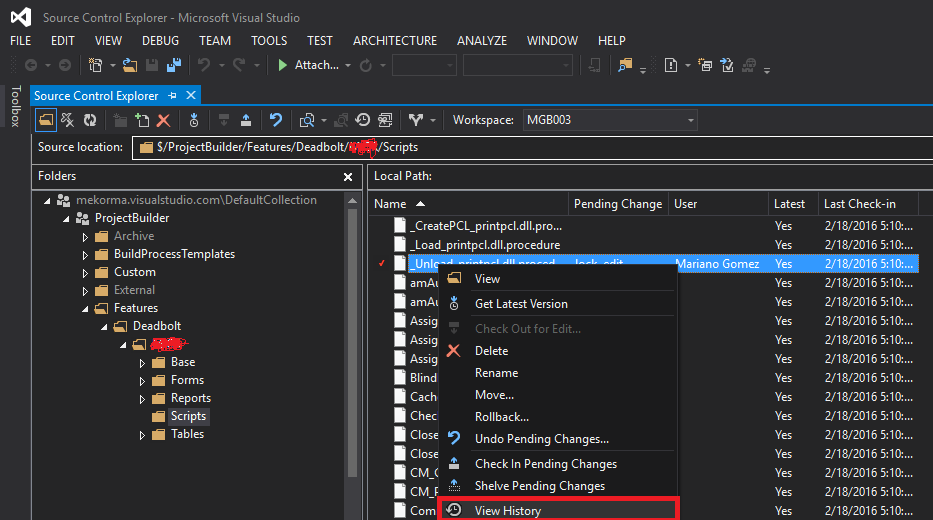This screenshot has height=520, width=933.
Task: Click the Add Items to Folder icon
Action: [142, 120]
